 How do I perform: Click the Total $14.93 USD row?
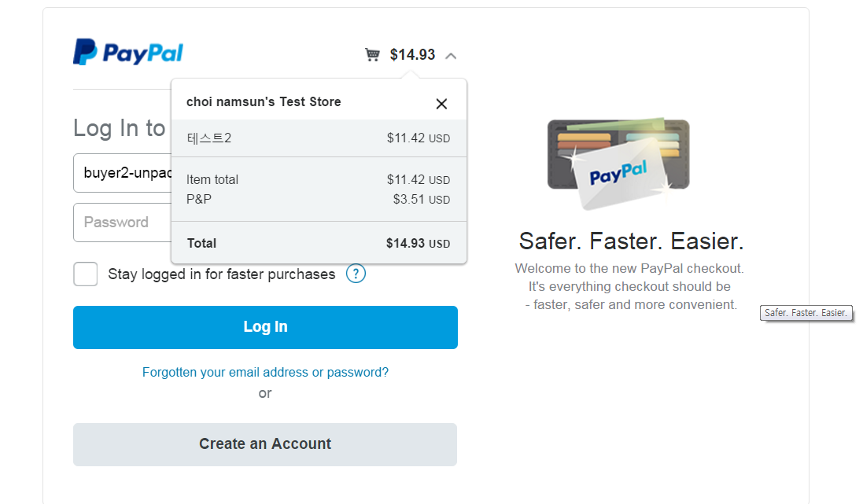point(319,243)
